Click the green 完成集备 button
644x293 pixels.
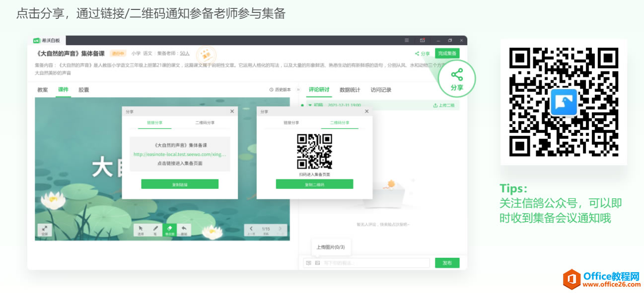pos(447,54)
